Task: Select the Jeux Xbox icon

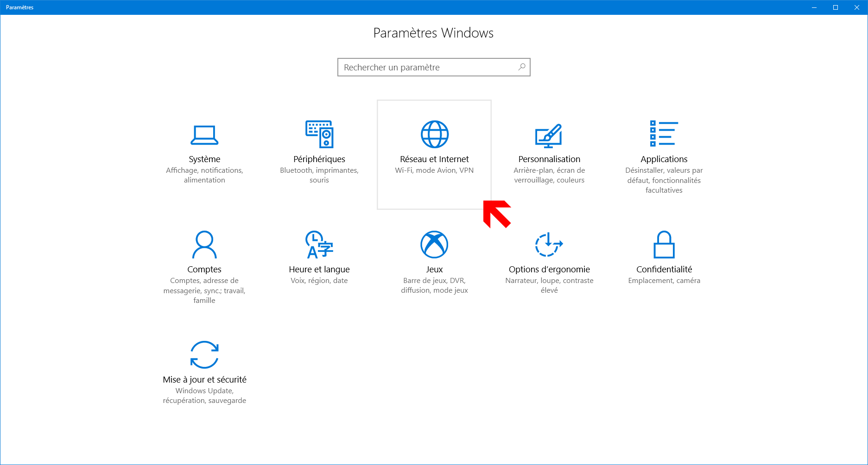Action: tap(434, 245)
